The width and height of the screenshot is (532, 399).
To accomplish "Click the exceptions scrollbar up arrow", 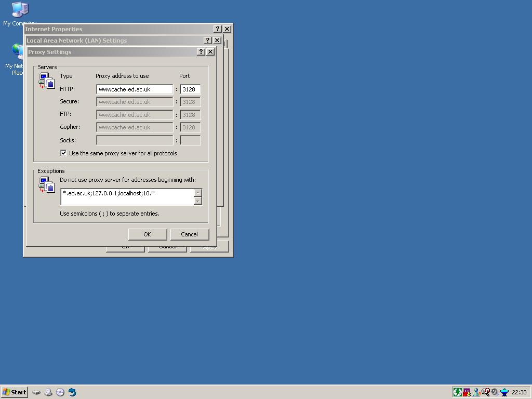I will point(198,193).
